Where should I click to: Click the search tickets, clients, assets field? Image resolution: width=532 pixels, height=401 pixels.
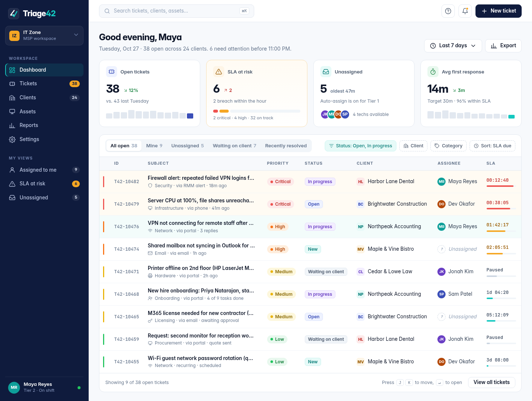click(177, 11)
